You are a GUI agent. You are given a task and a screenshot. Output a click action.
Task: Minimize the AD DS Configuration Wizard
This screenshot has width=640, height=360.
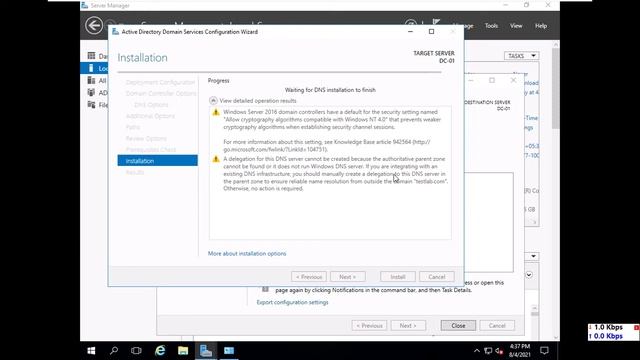(410, 31)
